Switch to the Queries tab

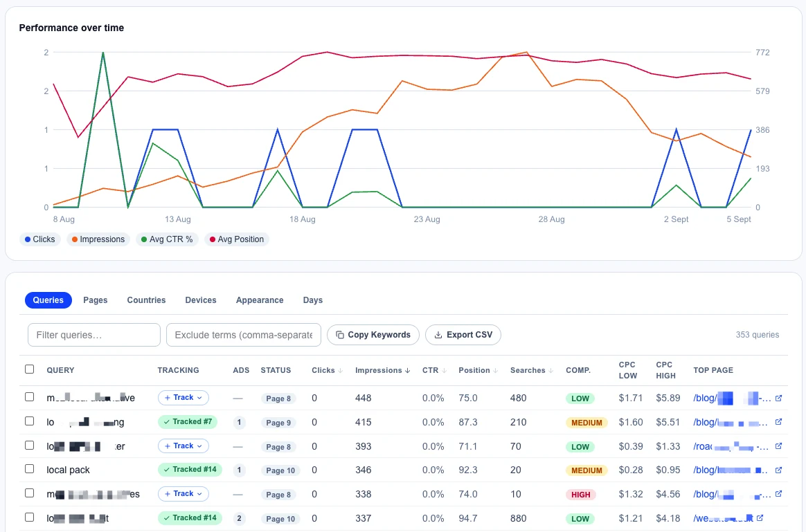click(x=48, y=300)
